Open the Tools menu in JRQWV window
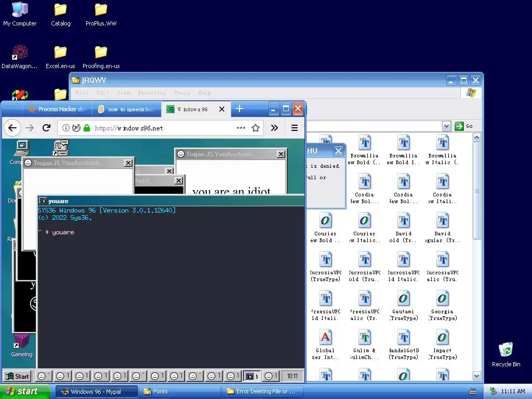 coord(182,92)
